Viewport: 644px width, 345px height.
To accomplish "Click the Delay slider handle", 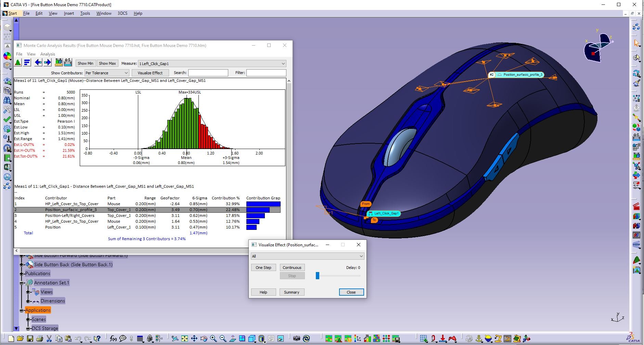I will tap(318, 276).
